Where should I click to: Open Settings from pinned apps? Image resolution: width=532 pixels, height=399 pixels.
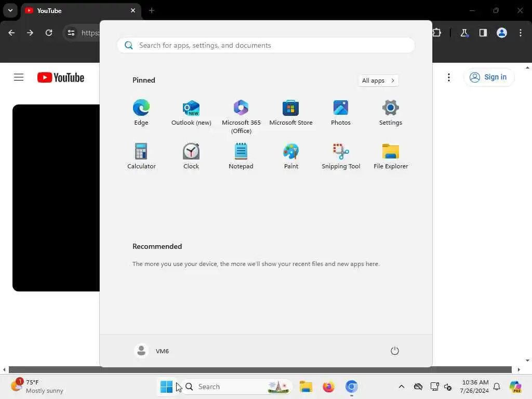391,113
